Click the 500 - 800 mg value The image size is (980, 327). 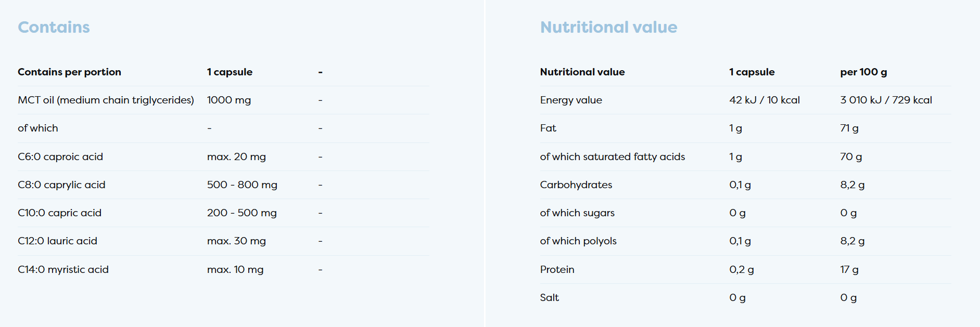tap(242, 185)
